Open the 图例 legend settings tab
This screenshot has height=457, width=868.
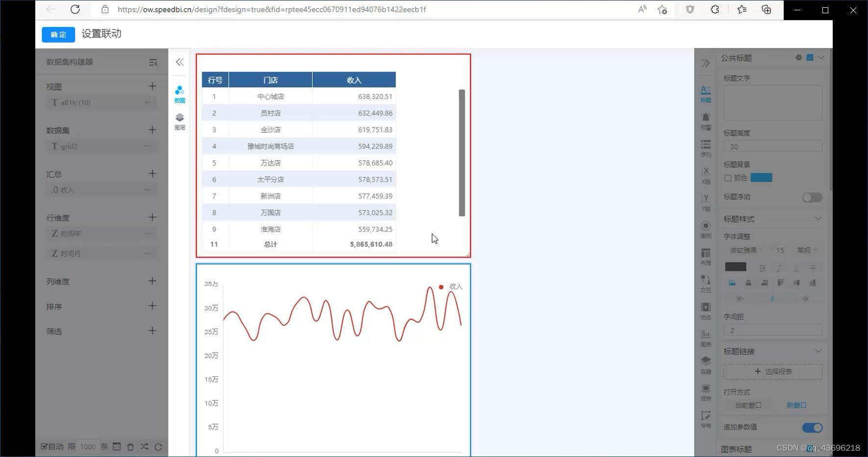pyautogui.click(x=706, y=230)
